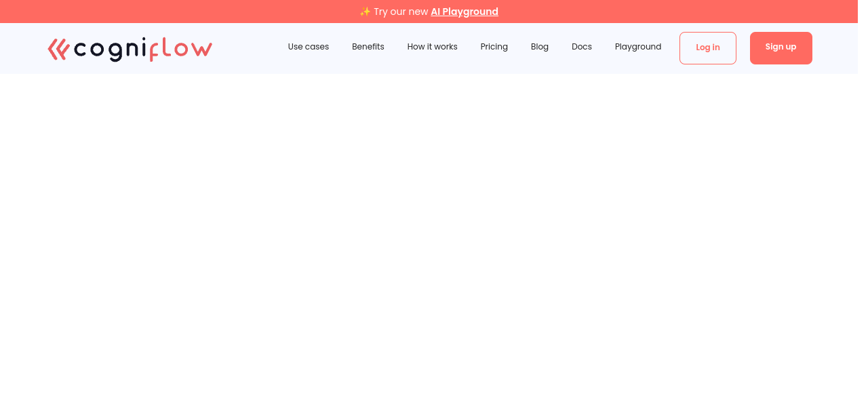
Task: Click the 'Try our new' banner text
Action: pos(400,12)
